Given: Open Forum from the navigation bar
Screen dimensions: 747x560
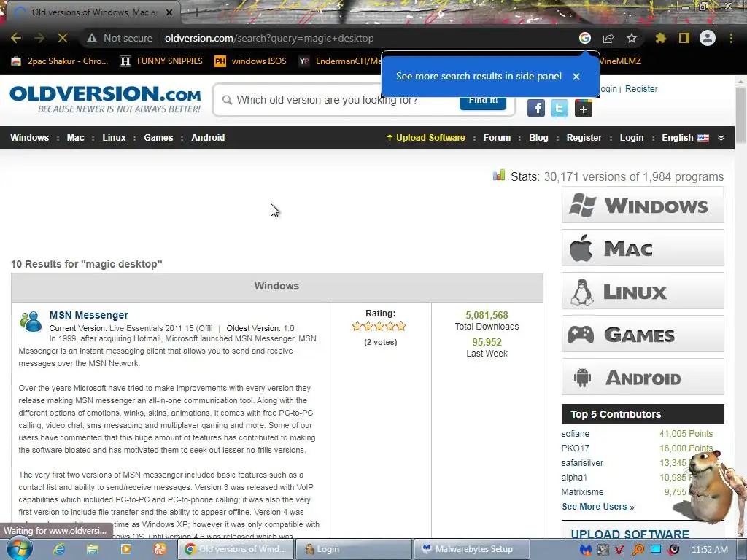Looking at the screenshot, I should pos(497,138).
